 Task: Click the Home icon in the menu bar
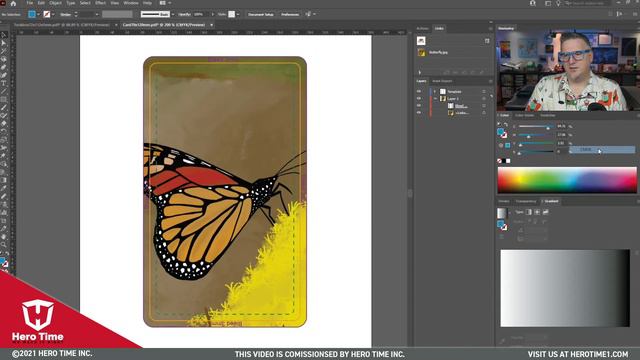13,3
